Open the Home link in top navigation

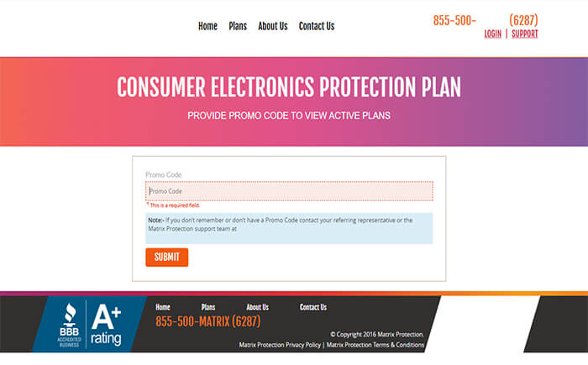coord(207,26)
